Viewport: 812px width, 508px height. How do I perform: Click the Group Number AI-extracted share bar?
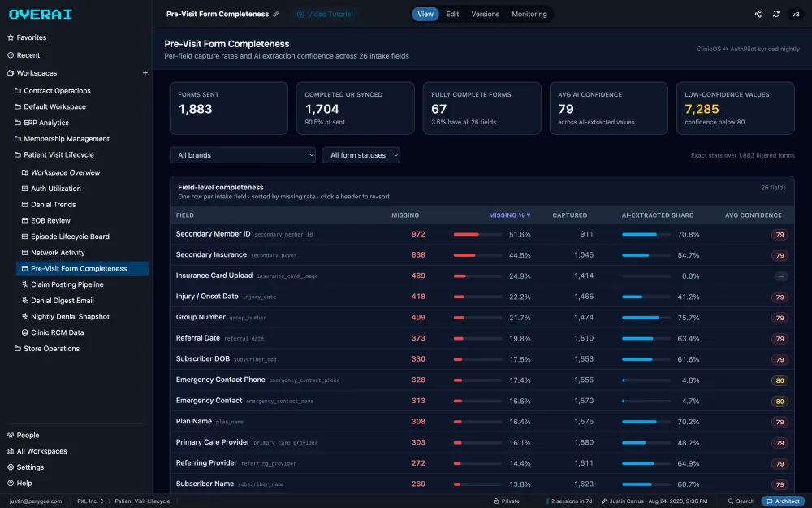(x=646, y=318)
